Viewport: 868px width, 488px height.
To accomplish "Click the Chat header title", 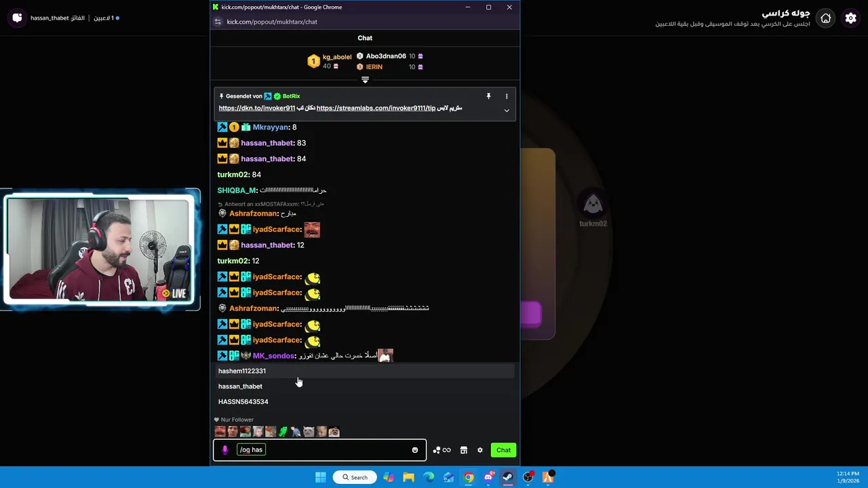I will [365, 38].
